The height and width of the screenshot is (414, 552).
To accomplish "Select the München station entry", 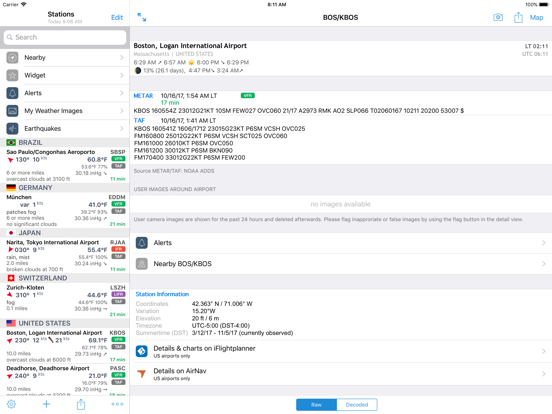I will tap(65, 211).
